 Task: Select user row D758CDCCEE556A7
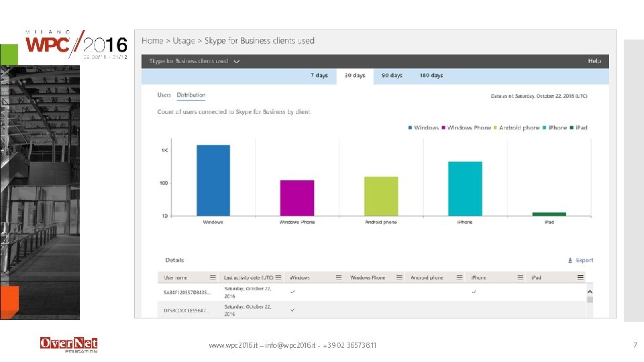click(x=371, y=310)
